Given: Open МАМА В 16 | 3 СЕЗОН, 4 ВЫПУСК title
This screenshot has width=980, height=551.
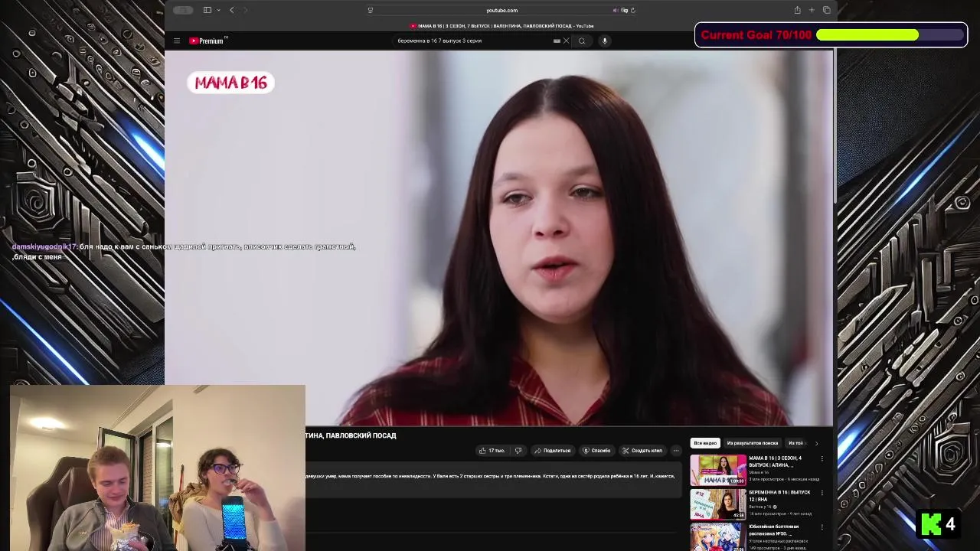Looking at the screenshot, I should [776, 461].
